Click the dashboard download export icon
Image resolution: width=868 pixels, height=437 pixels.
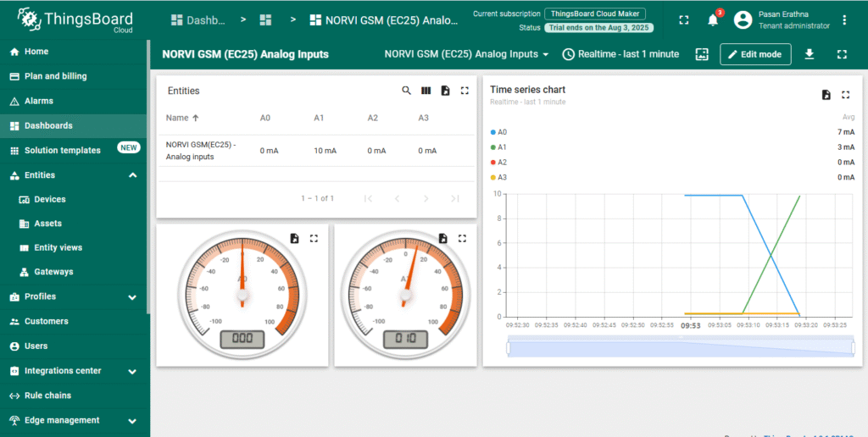coord(810,54)
